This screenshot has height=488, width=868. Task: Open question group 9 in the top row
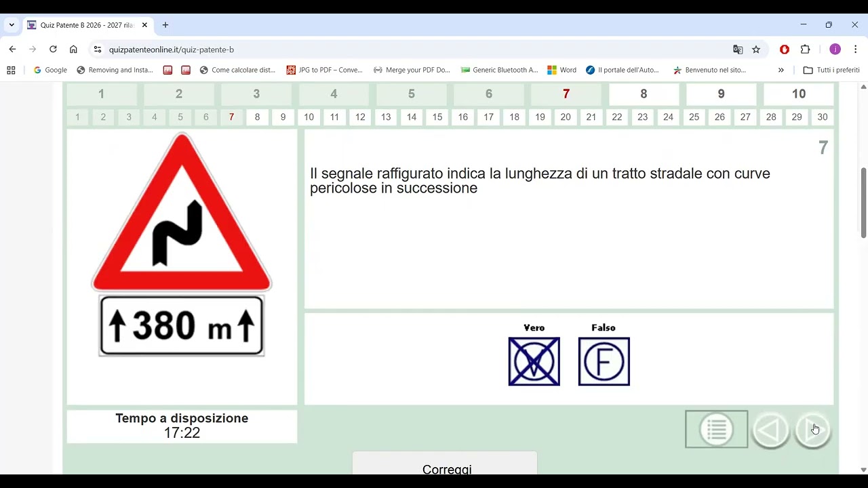(x=721, y=94)
